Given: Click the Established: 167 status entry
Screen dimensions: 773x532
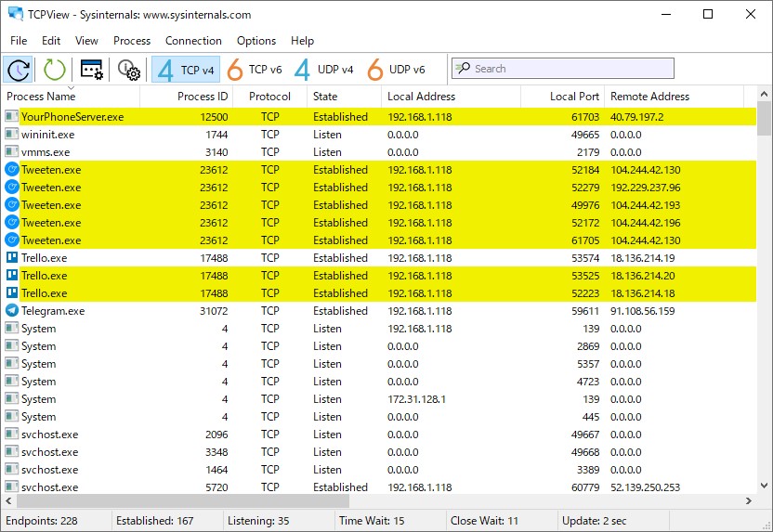Looking at the screenshot, I should (x=155, y=521).
